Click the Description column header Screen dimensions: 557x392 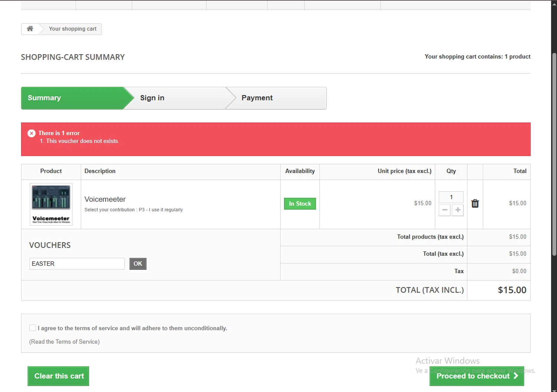click(100, 171)
